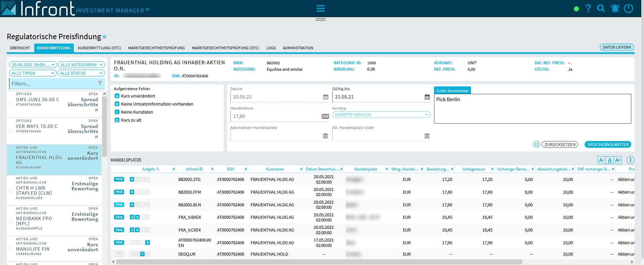Switch to MARKTGERECHTHEITSPRÜFUNG tab
The height and width of the screenshot is (265, 644).
156,48
